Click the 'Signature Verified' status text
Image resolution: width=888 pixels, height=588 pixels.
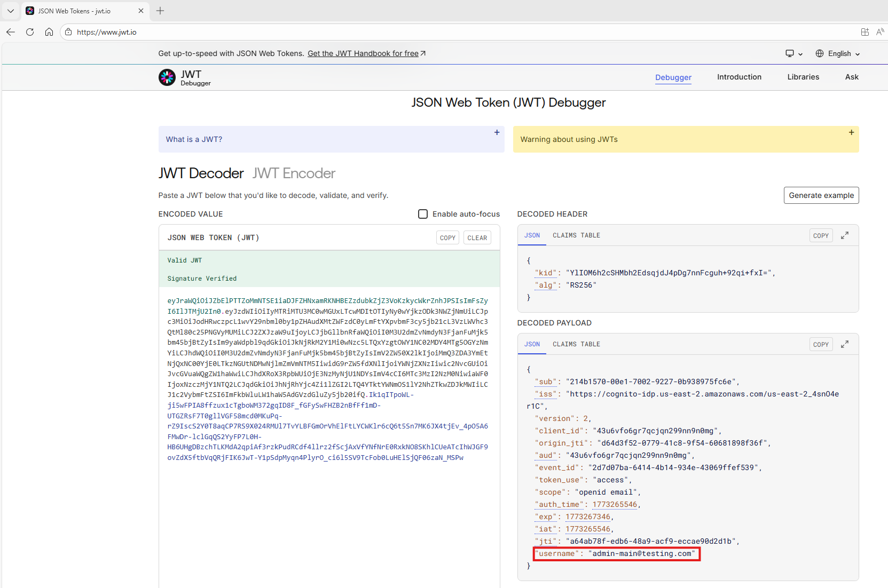[202, 279]
